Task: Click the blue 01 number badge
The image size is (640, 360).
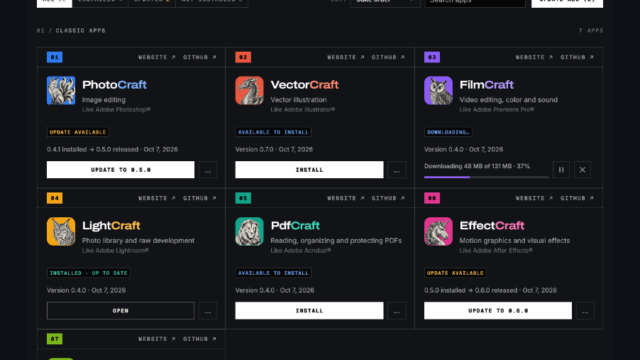Action: (x=55, y=57)
